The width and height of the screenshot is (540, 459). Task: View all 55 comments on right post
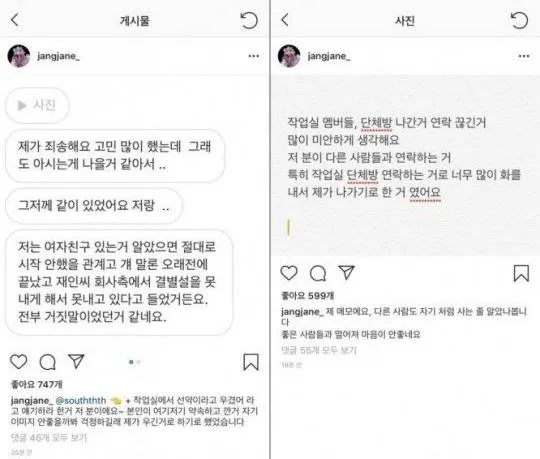click(x=319, y=350)
